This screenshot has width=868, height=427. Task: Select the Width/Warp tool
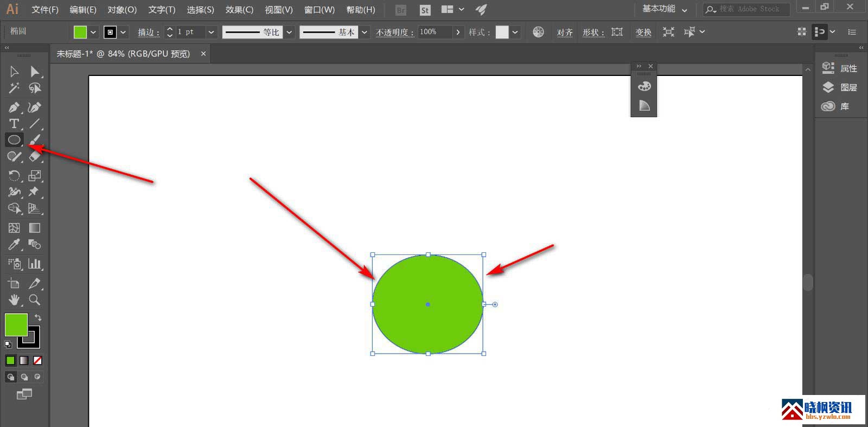14,192
